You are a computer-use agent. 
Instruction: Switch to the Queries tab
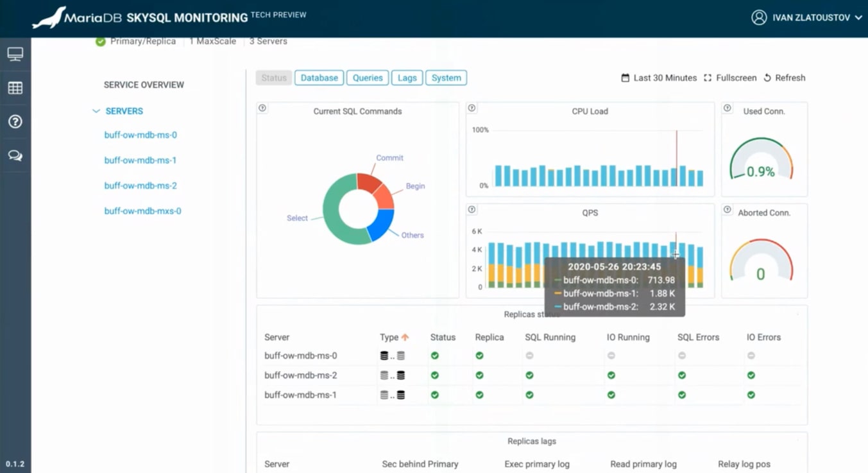(x=367, y=77)
